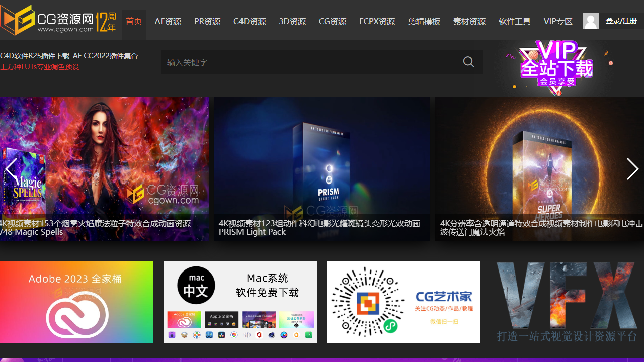Open the VIP专区 menu item
This screenshot has width=644, height=362.
pyautogui.click(x=558, y=21)
